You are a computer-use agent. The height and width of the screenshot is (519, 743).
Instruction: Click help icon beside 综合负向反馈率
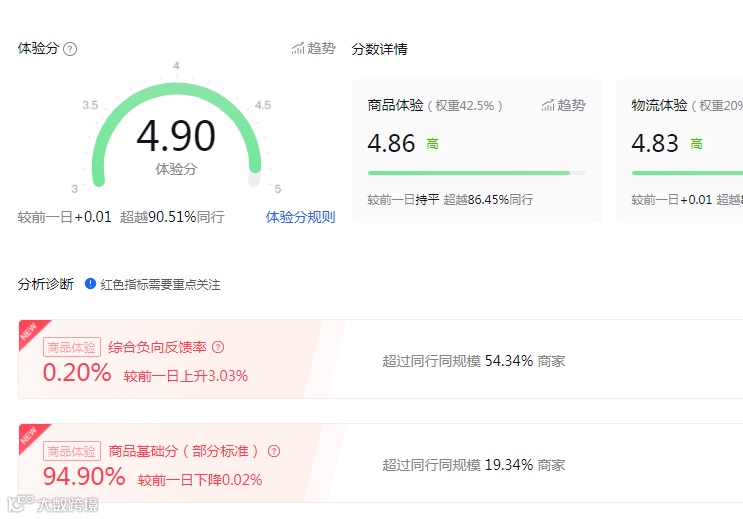click(218, 347)
